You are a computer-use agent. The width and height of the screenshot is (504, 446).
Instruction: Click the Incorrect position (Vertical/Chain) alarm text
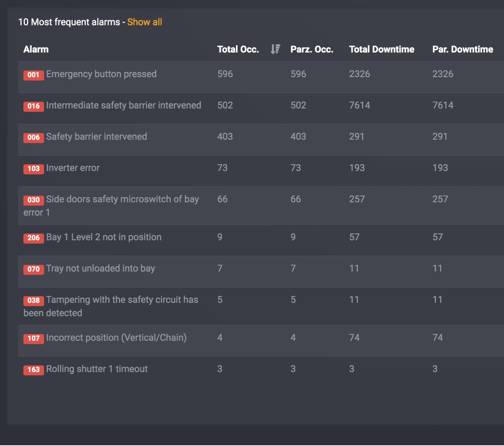tap(116, 338)
